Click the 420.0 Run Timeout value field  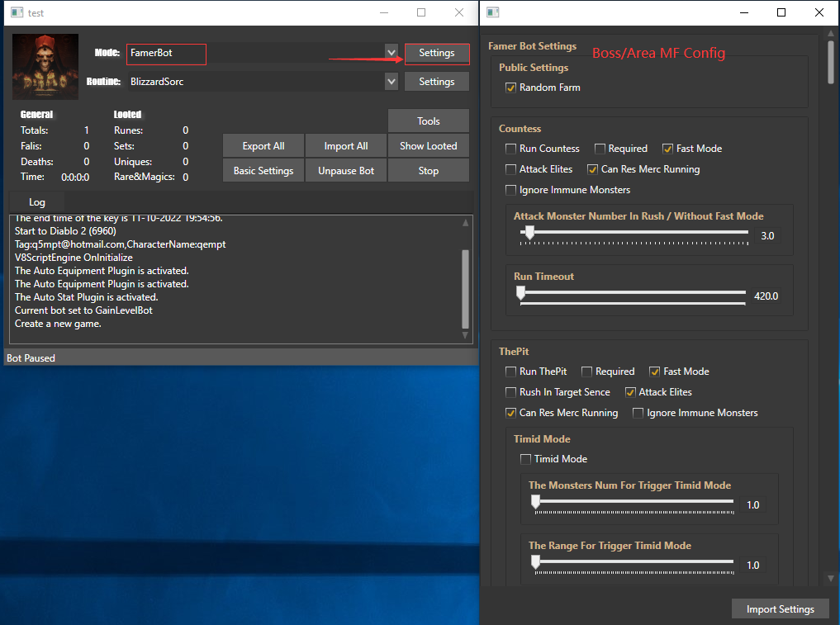click(x=766, y=296)
